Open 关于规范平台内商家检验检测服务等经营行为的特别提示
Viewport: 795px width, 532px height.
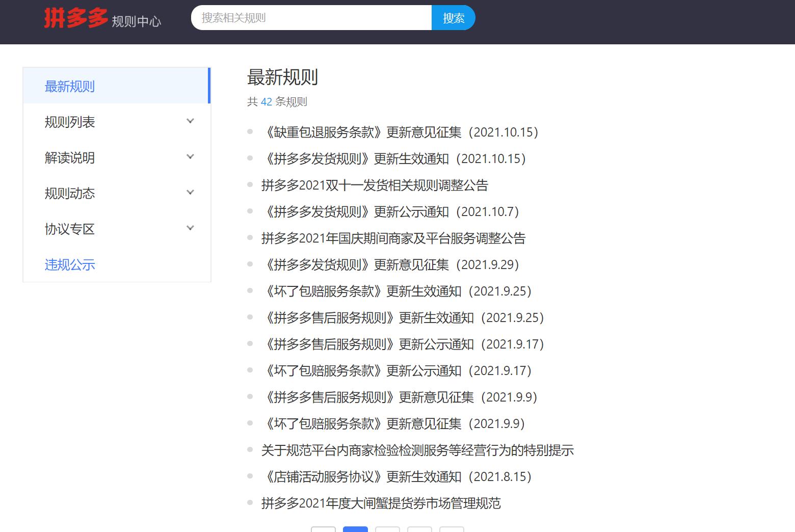point(417,450)
